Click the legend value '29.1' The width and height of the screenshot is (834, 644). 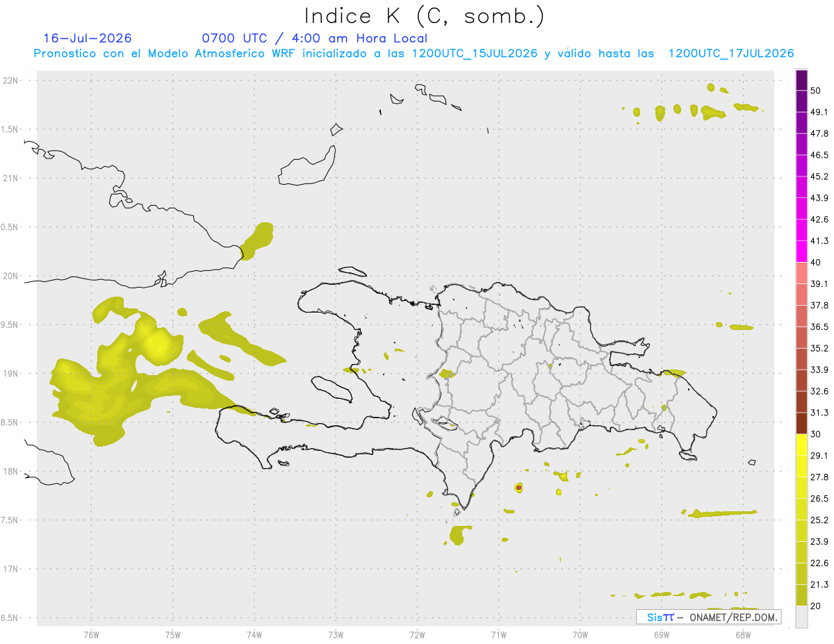[819, 455]
